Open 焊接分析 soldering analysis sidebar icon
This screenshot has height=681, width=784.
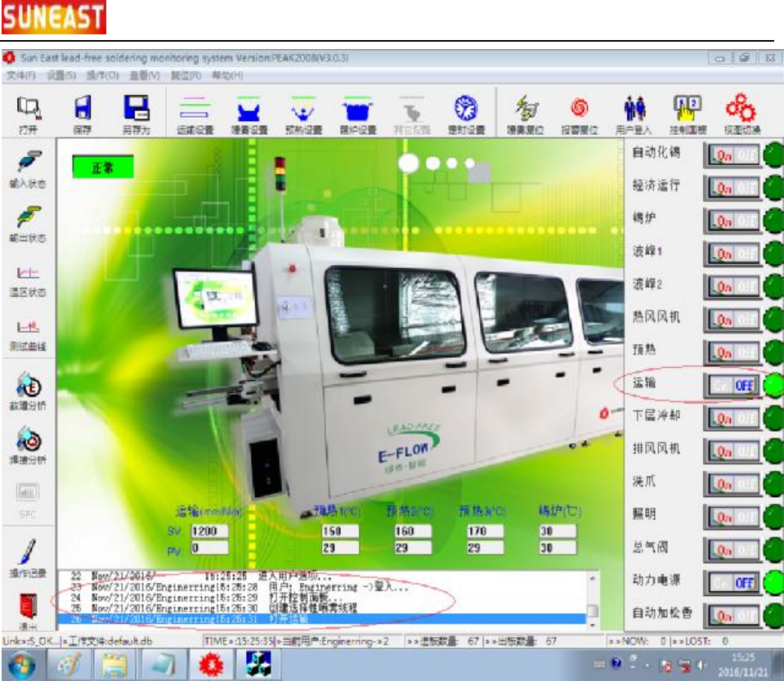28,445
